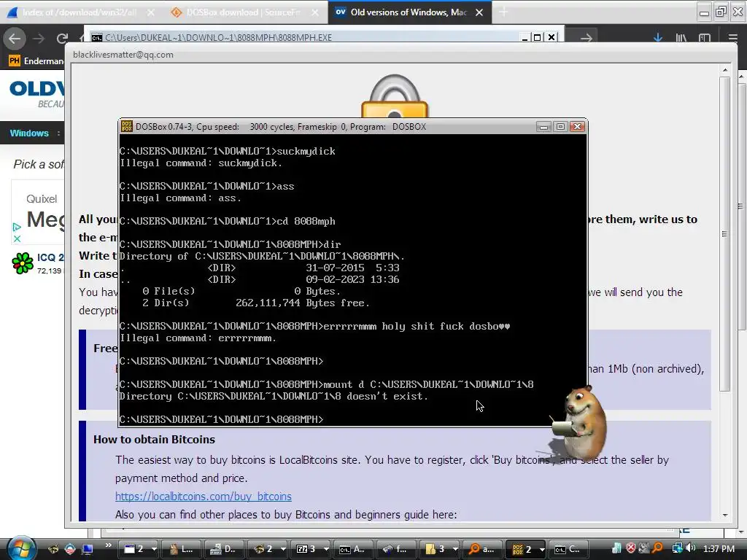Click the ransom note vertical scrollbar thumb
This screenshot has width=747, height=560.
point(724,233)
